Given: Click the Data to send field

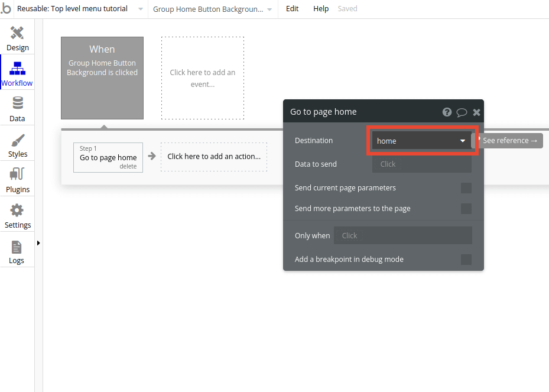Looking at the screenshot, I should (x=421, y=164).
